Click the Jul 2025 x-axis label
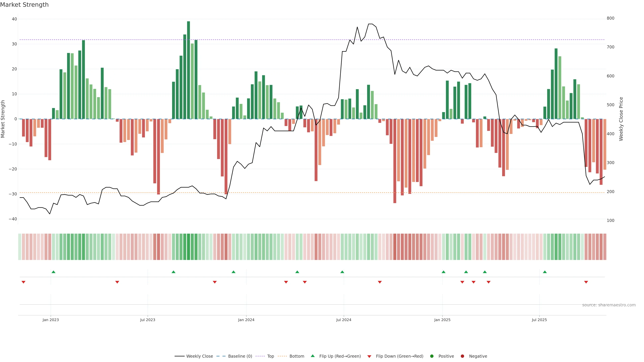Image resolution: width=644 pixels, height=362 pixels. point(539,320)
